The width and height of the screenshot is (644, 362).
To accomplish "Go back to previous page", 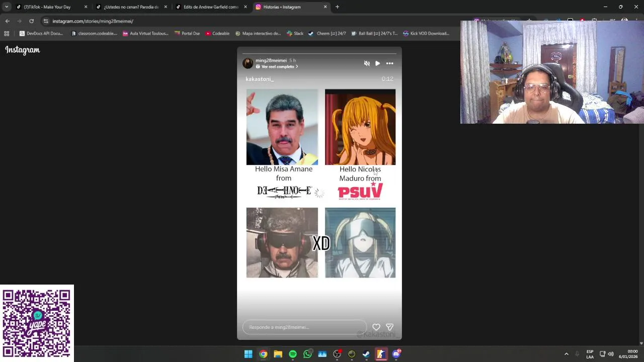I will (x=7, y=21).
